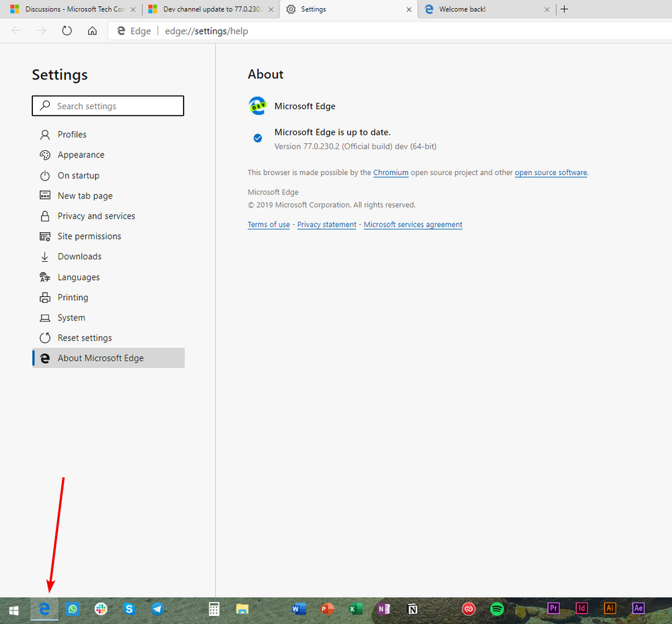Open the open source software link
The height and width of the screenshot is (624, 672).
pyautogui.click(x=551, y=172)
